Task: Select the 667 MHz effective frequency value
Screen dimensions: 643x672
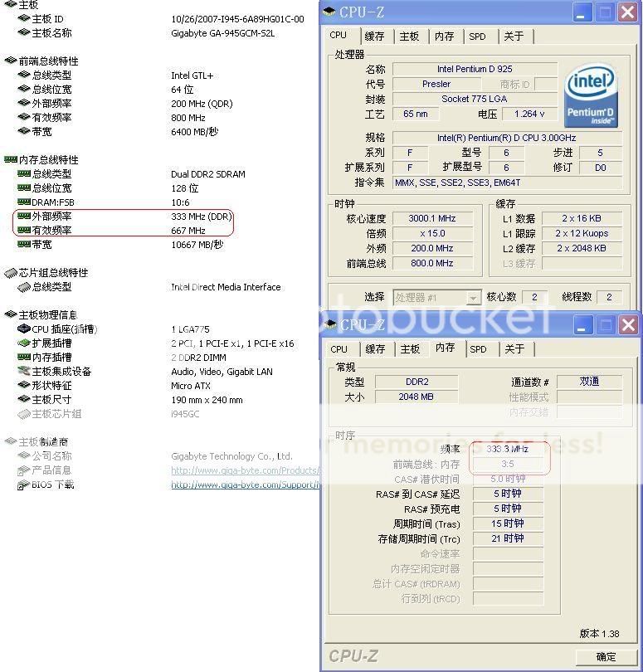Action: [188, 231]
